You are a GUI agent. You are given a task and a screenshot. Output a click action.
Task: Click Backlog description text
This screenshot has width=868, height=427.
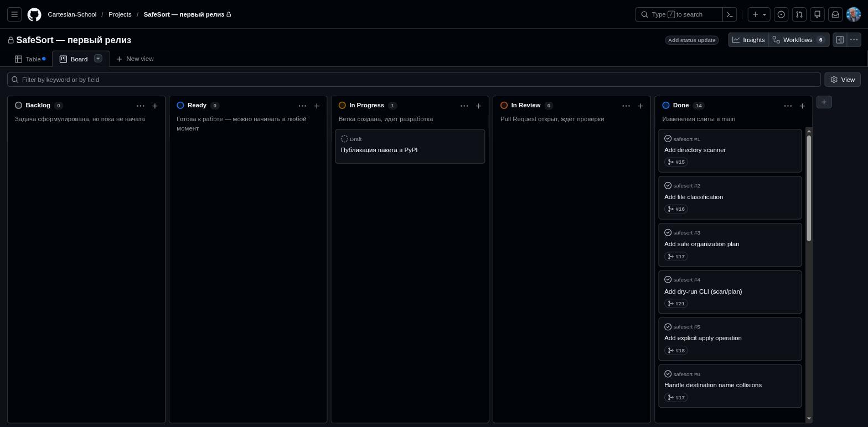80,119
